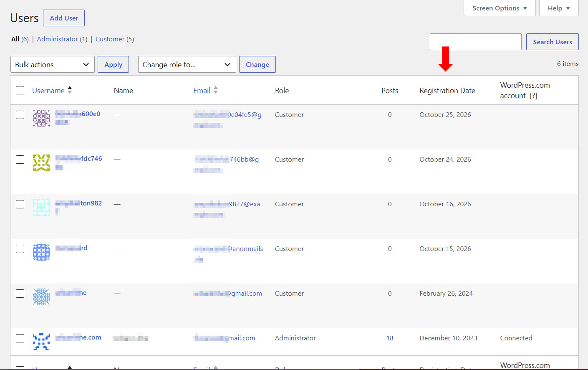Open administrator's posts count 18
The image size is (588, 370).
point(390,338)
